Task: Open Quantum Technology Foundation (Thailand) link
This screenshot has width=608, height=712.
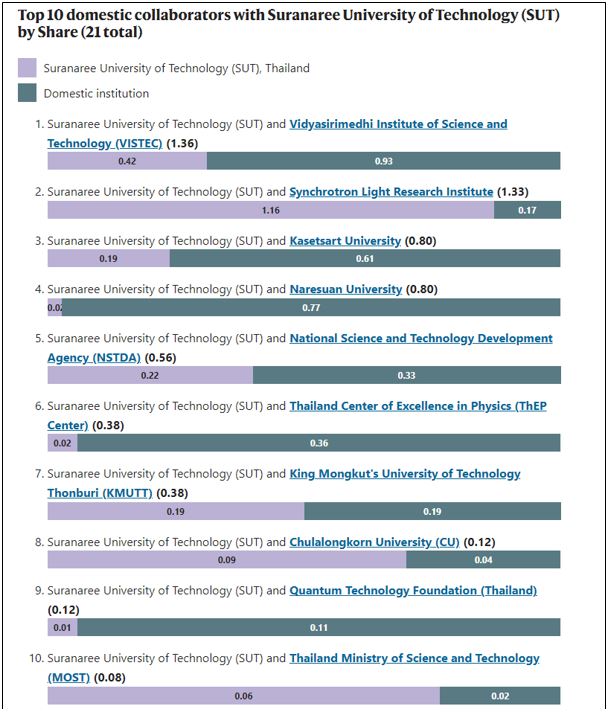Action: [413, 590]
